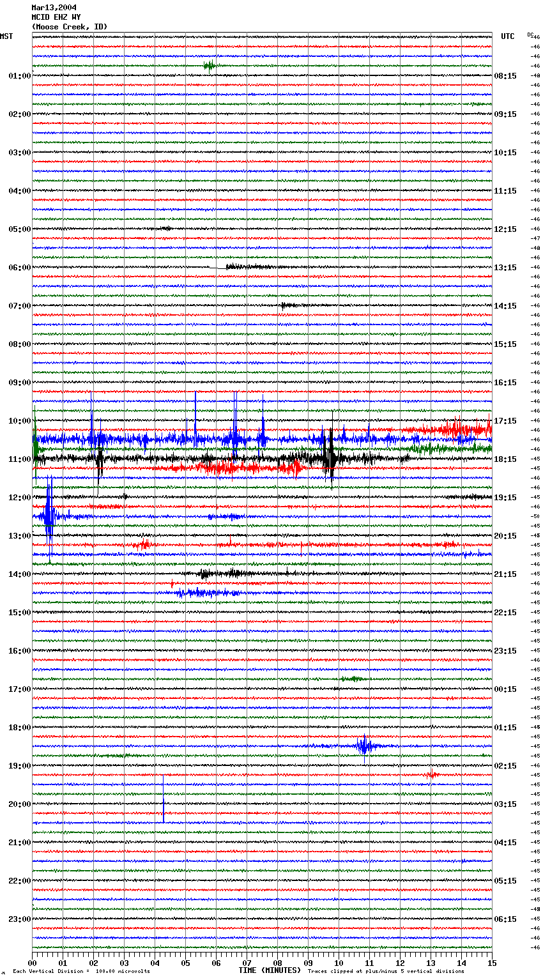Select the 08:00 MST time label
The height and width of the screenshot is (980, 543).
[x=20, y=344]
